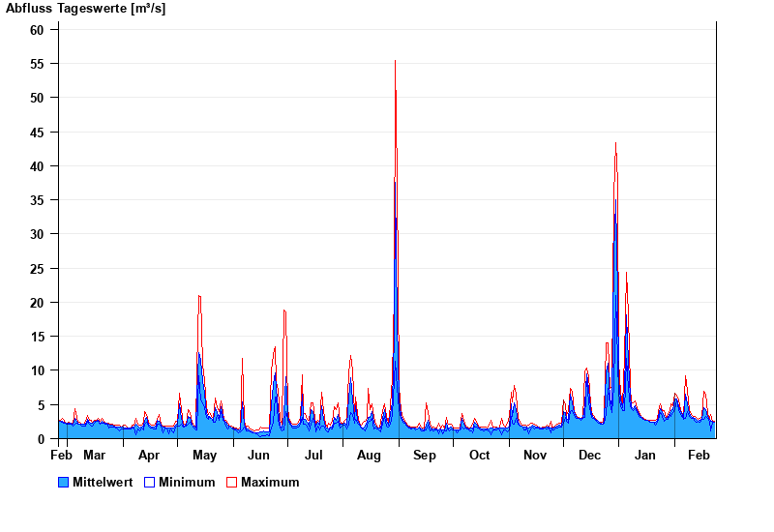Click the 60 value on the y-axis

[37, 30]
